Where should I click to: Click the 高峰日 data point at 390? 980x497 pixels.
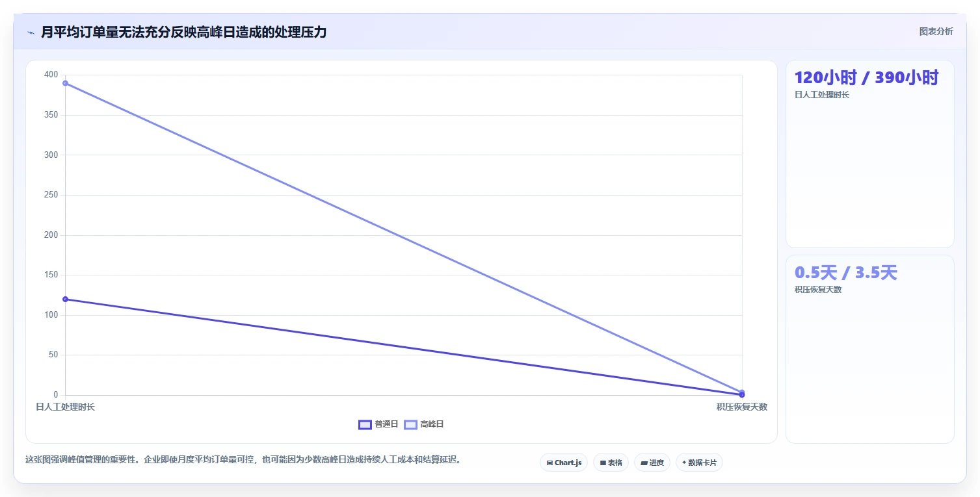click(x=65, y=83)
